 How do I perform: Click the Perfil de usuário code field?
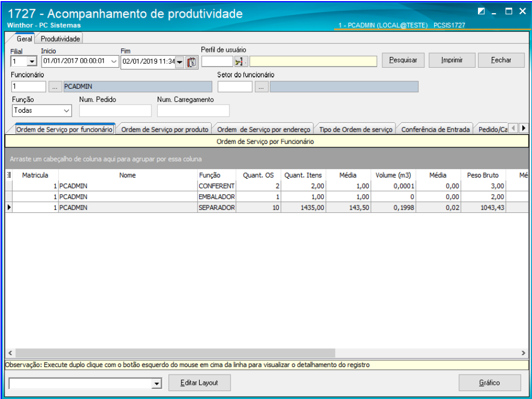pos(217,61)
